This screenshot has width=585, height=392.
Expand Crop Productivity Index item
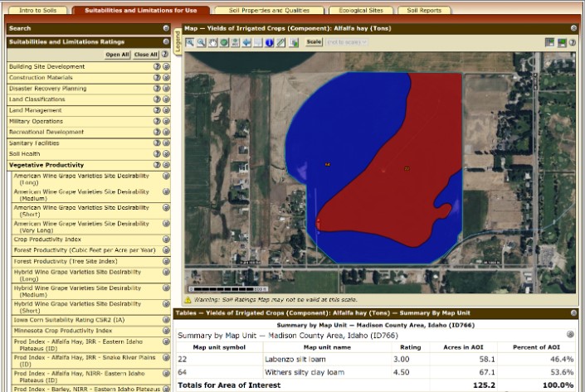(x=166, y=240)
